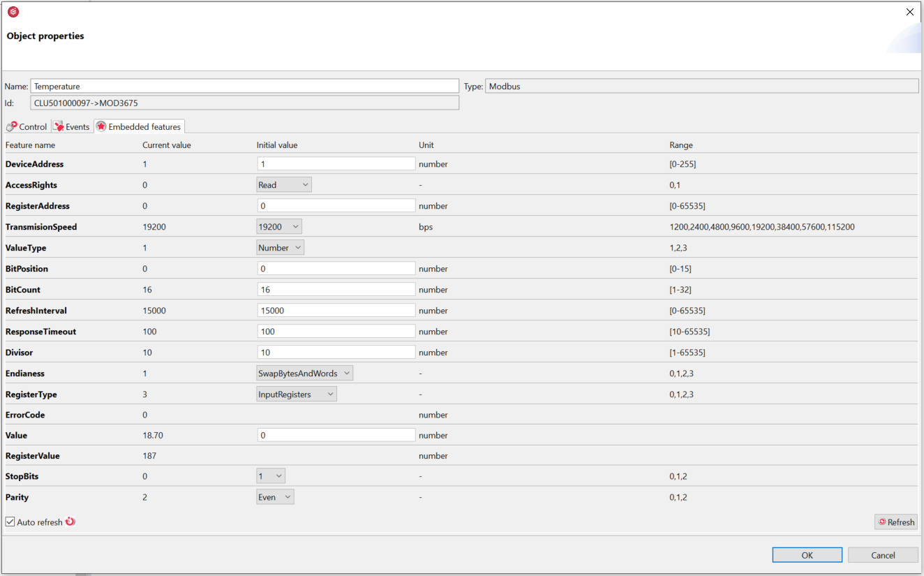Image resolution: width=924 pixels, height=576 pixels.
Task: Click the StopBits feature name
Action: (22, 476)
